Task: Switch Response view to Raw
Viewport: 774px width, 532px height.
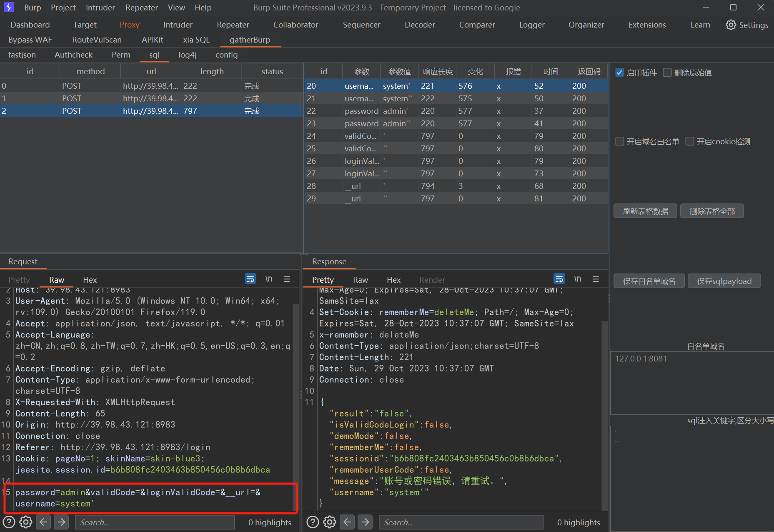Action: click(x=361, y=280)
